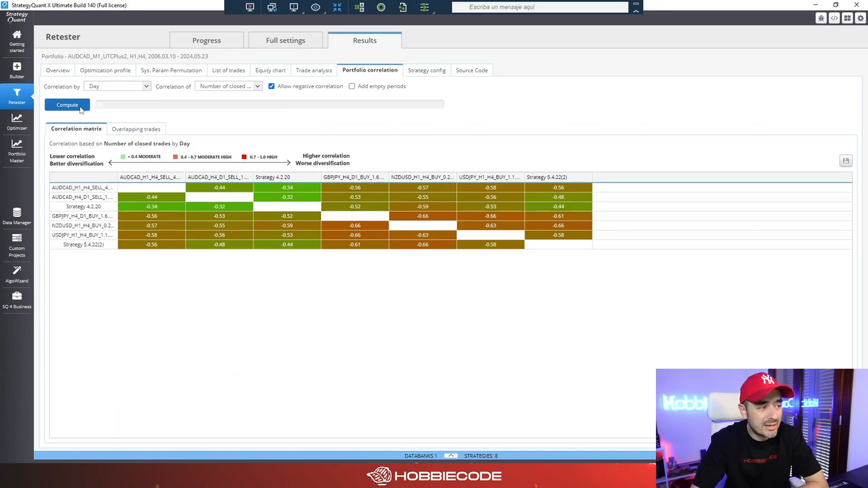This screenshot has width=868, height=488.
Task: Open the Correlation of Number of closed dropdown
Action: (x=229, y=86)
